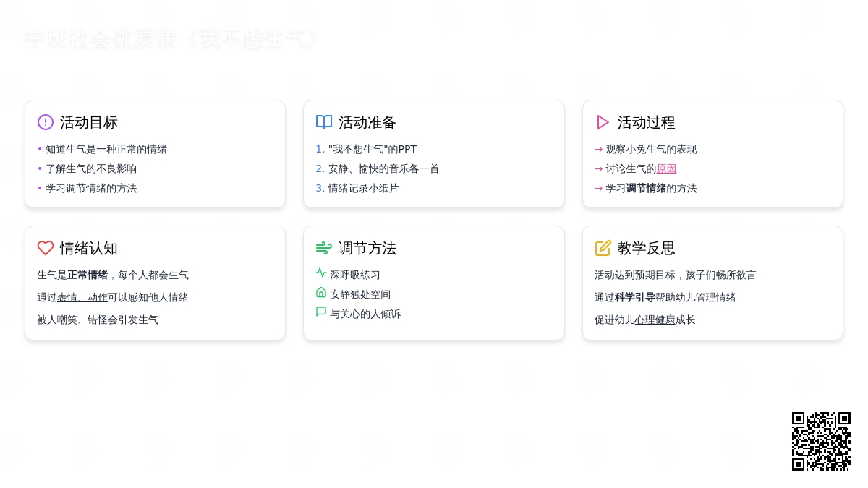Click the pencil edit icon beside 教学反思

[x=603, y=248]
